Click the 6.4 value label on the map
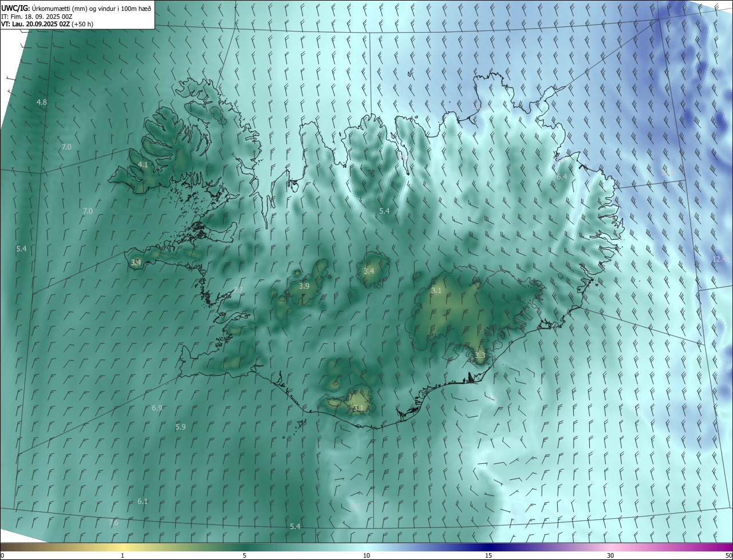Screen dimensions: 733x560 click(562, 177)
